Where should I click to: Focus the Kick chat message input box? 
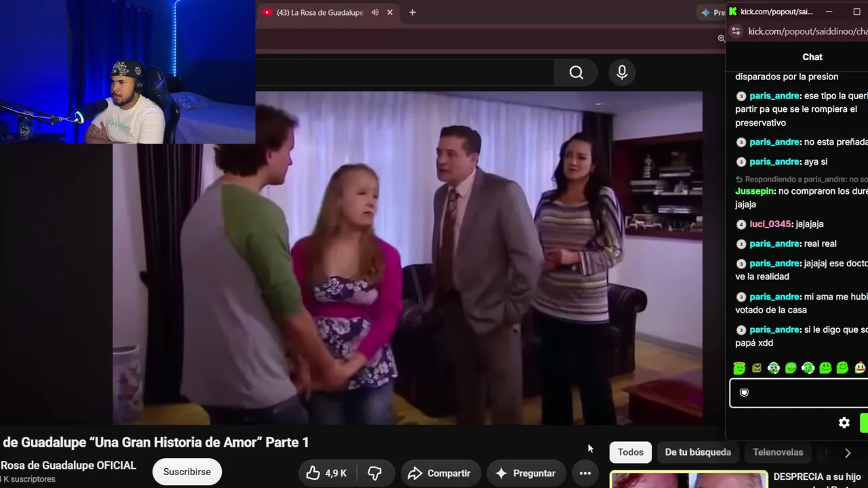(799, 393)
